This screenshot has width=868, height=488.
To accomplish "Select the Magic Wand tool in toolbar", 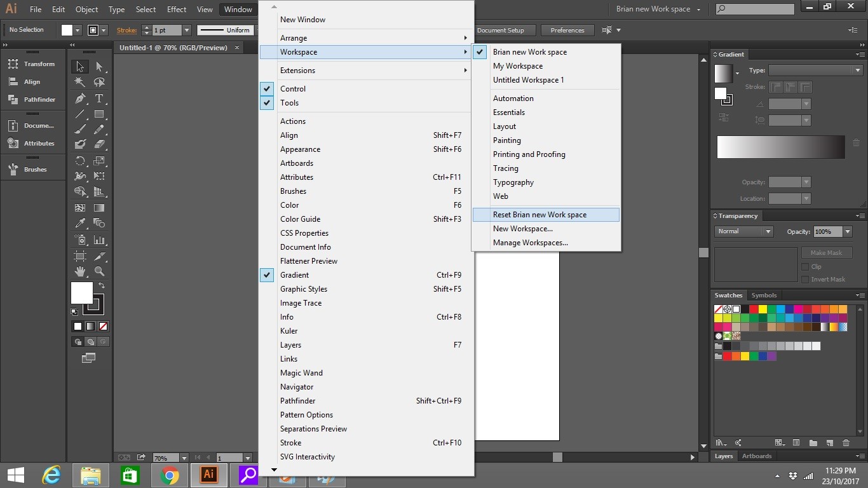I will [80, 82].
